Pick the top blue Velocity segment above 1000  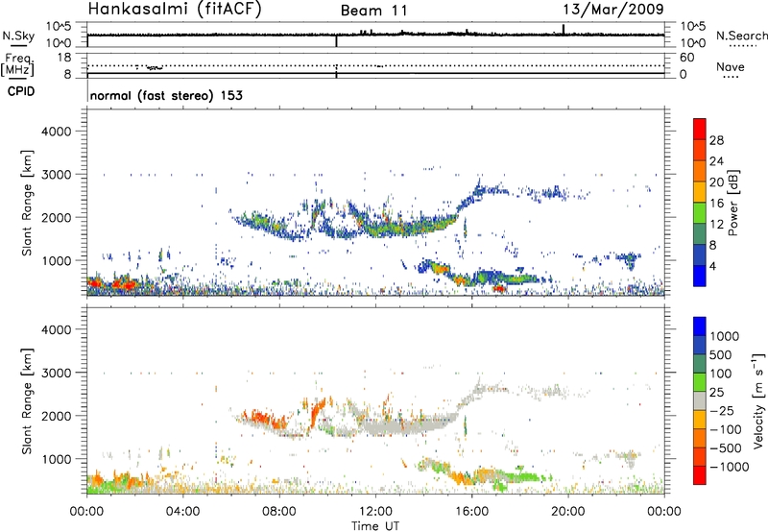point(700,326)
